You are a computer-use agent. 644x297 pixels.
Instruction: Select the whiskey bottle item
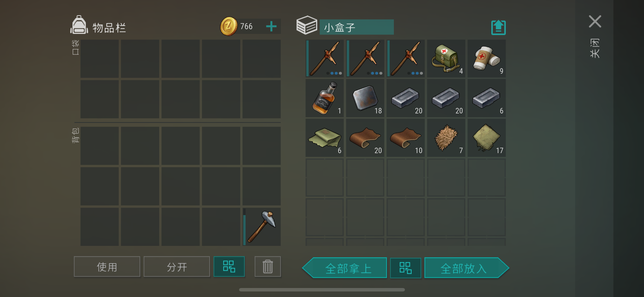325,98
